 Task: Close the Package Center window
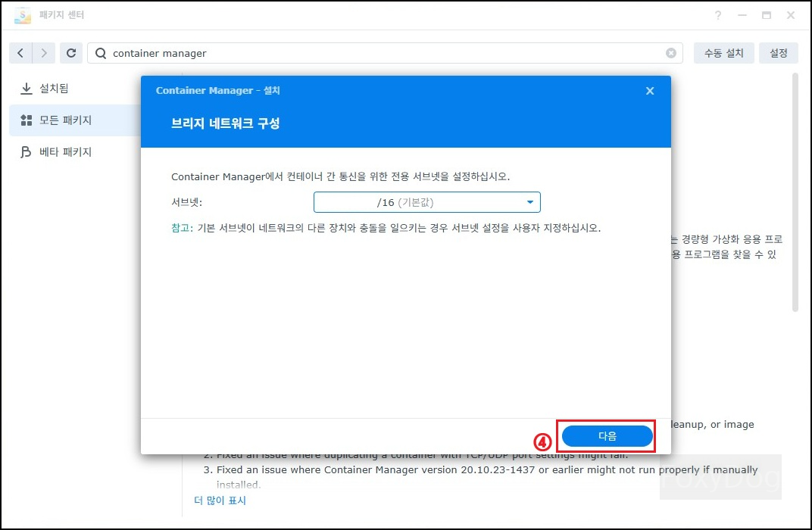pyautogui.click(x=790, y=15)
